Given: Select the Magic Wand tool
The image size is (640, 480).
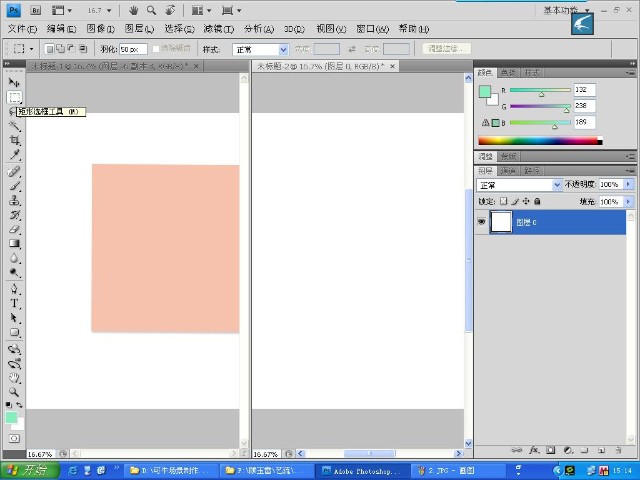Looking at the screenshot, I should [x=14, y=126].
